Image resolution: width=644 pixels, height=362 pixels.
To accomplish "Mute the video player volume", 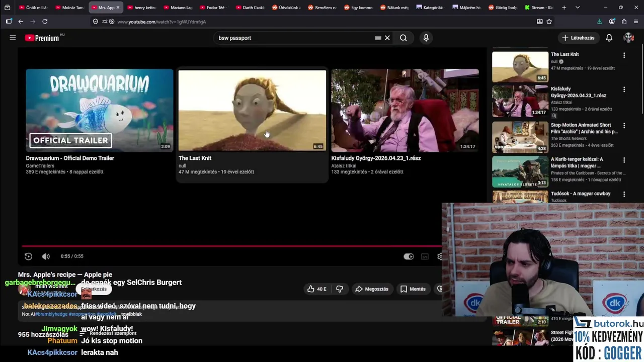I will click(46, 256).
